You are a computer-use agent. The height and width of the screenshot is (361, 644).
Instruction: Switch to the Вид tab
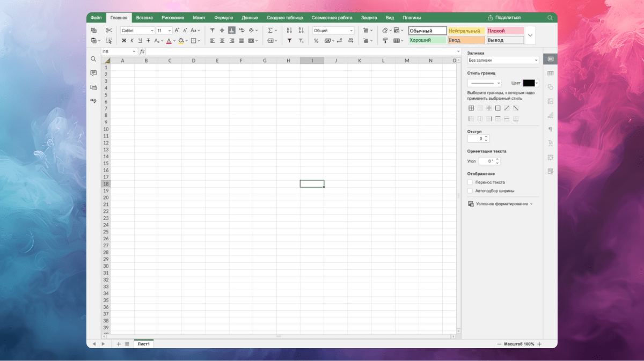click(390, 18)
